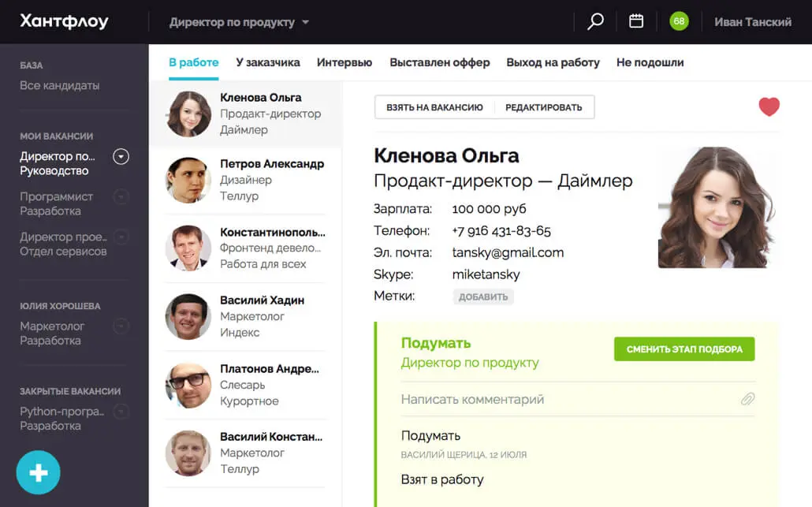Open the search magnifier icon
Viewport: 812px width, 507px height.
click(595, 21)
